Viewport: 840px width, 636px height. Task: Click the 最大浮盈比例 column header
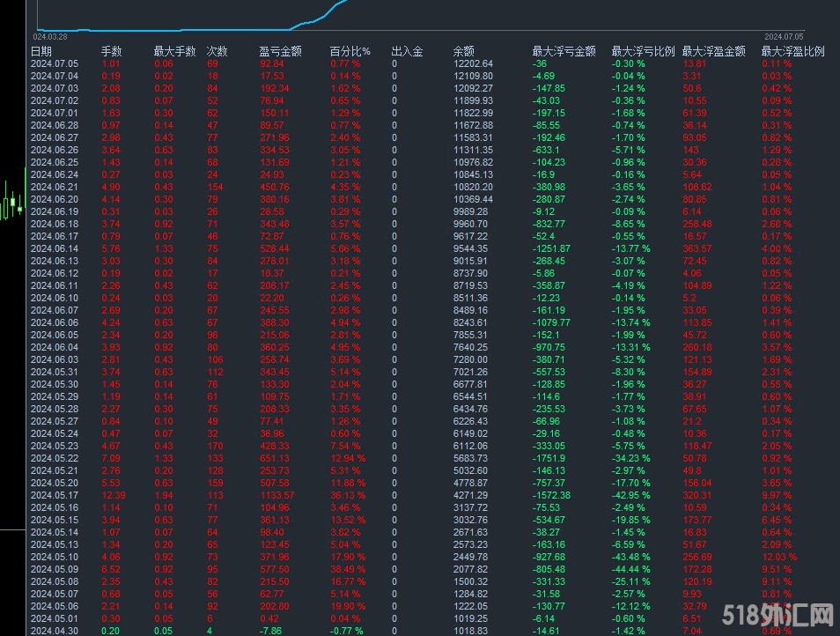coord(792,51)
